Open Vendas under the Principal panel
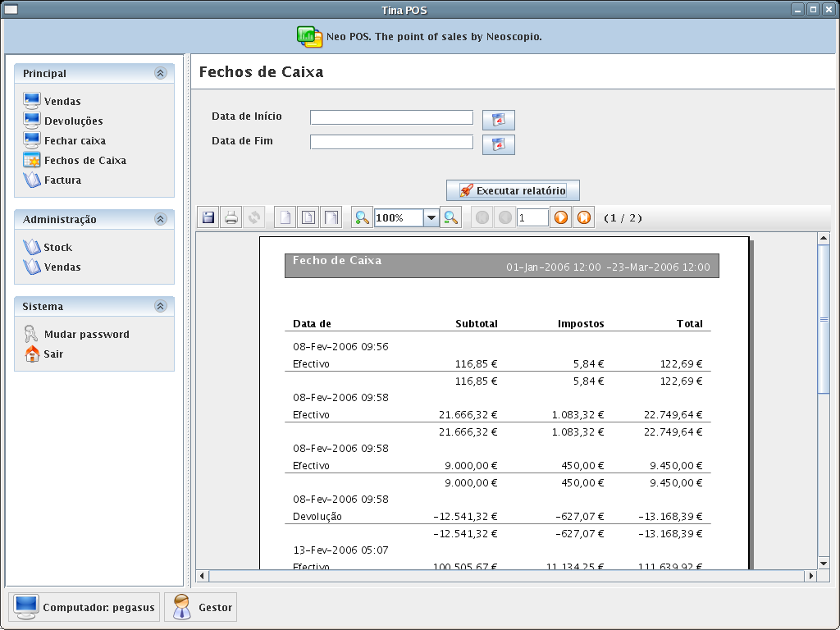Viewport: 840px width, 630px height. point(52,101)
